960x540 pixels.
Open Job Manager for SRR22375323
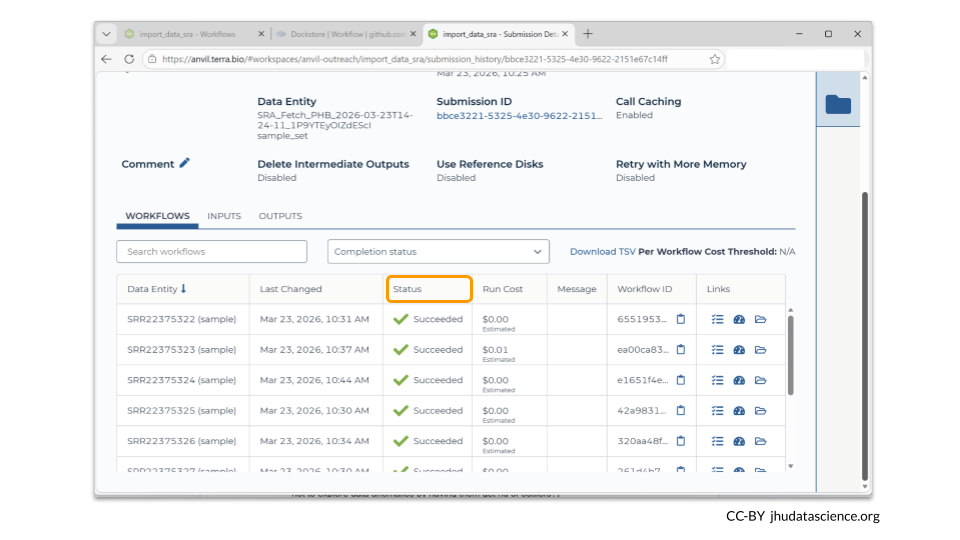pos(717,350)
